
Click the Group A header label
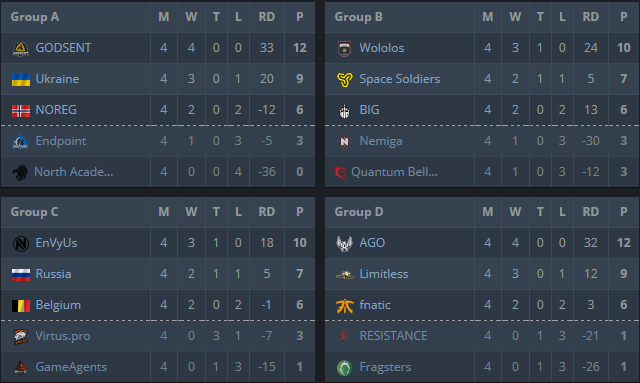35,17
